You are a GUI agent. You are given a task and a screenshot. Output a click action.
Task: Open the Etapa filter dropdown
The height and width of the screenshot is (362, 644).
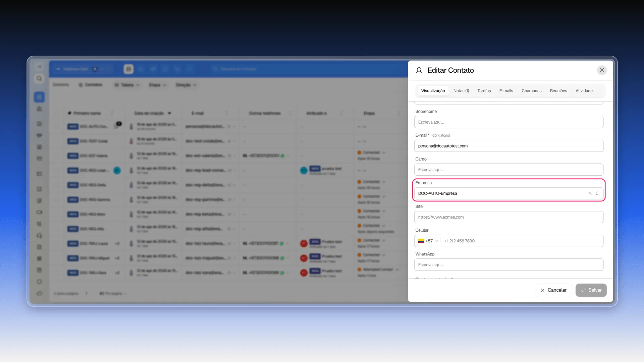pyautogui.click(x=158, y=85)
